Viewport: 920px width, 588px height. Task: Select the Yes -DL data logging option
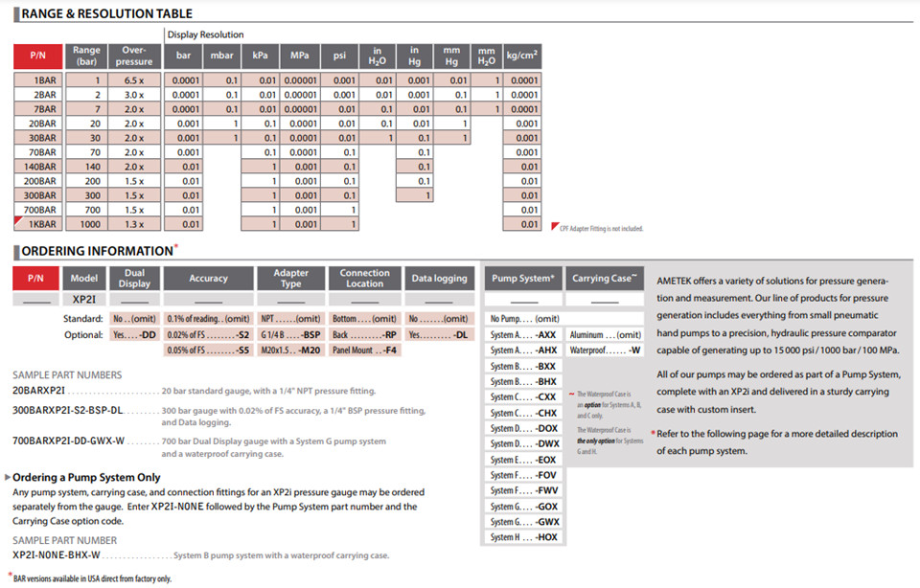coord(439,335)
